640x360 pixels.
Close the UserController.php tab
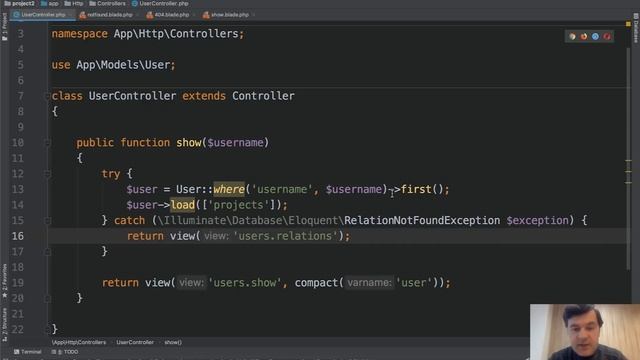(x=70, y=15)
